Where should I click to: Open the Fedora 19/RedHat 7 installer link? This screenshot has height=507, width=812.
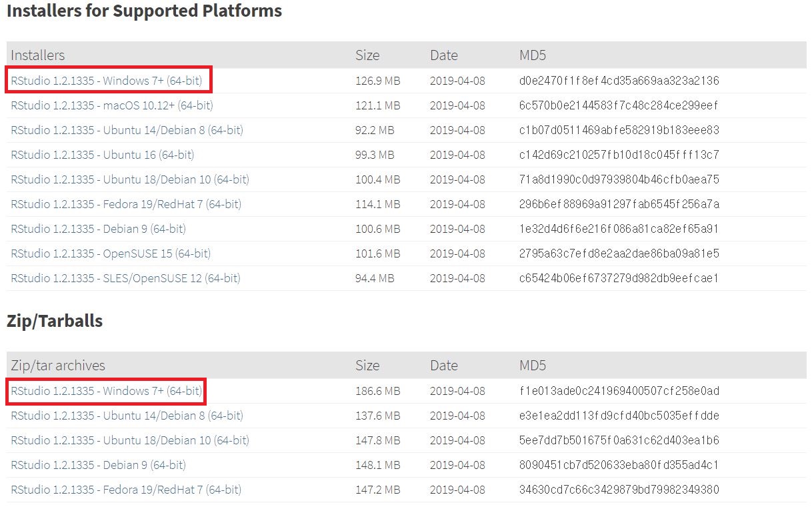(126, 204)
